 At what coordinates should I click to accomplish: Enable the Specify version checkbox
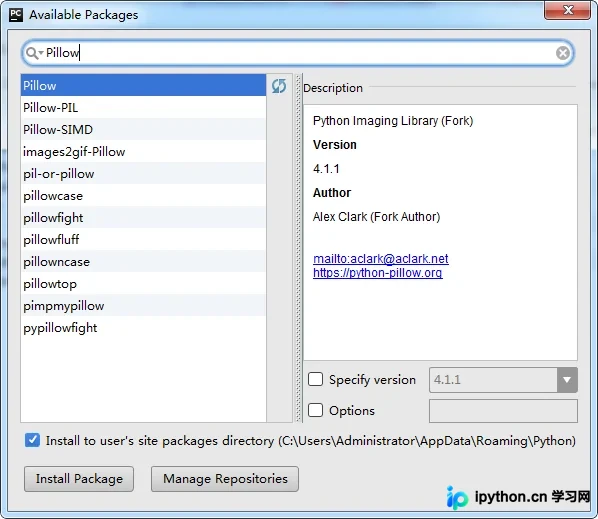(x=315, y=379)
